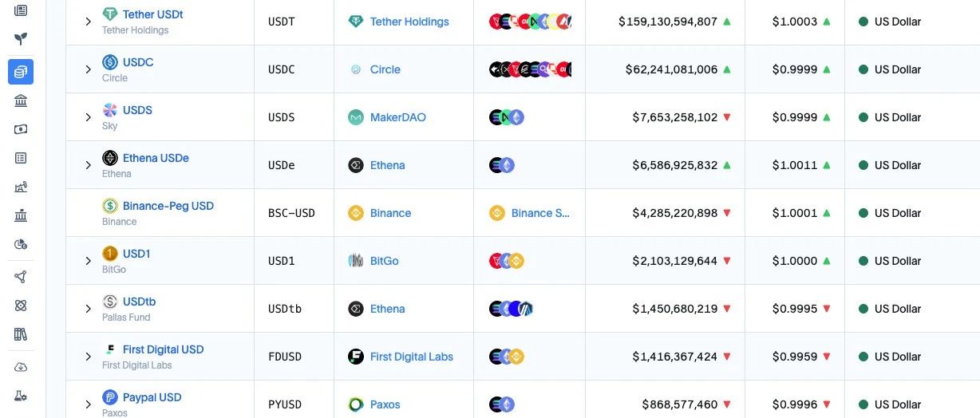Open the Tether Holdings issuer link
Image resolution: width=980 pixels, height=418 pixels.
[409, 22]
